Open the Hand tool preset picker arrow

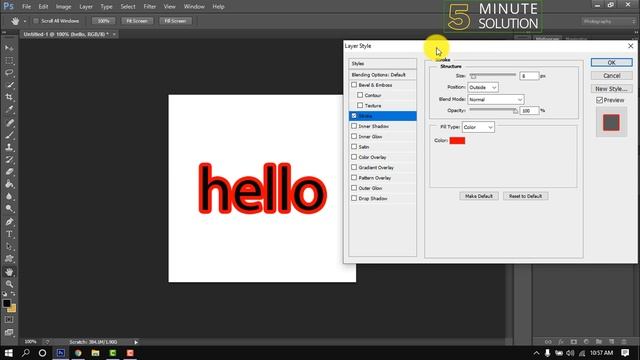(24, 21)
